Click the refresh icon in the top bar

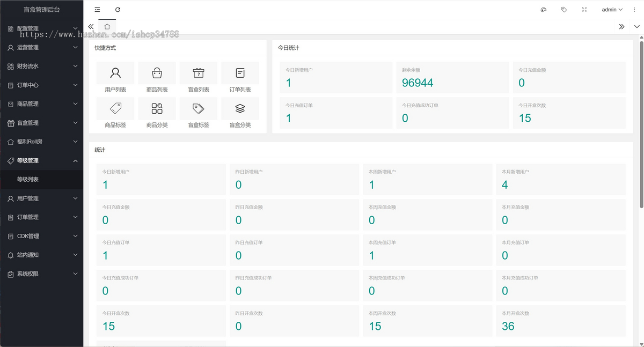tap(118, 10)
